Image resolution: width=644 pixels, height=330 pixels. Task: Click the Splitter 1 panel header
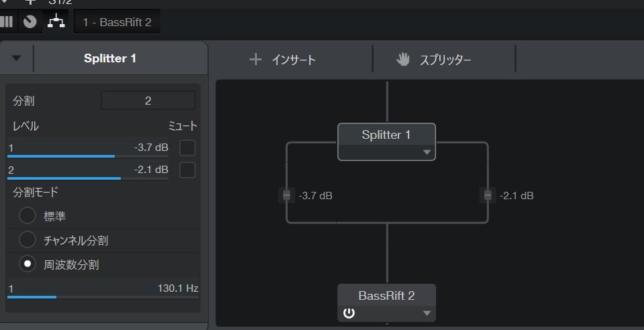pos(110,58)
